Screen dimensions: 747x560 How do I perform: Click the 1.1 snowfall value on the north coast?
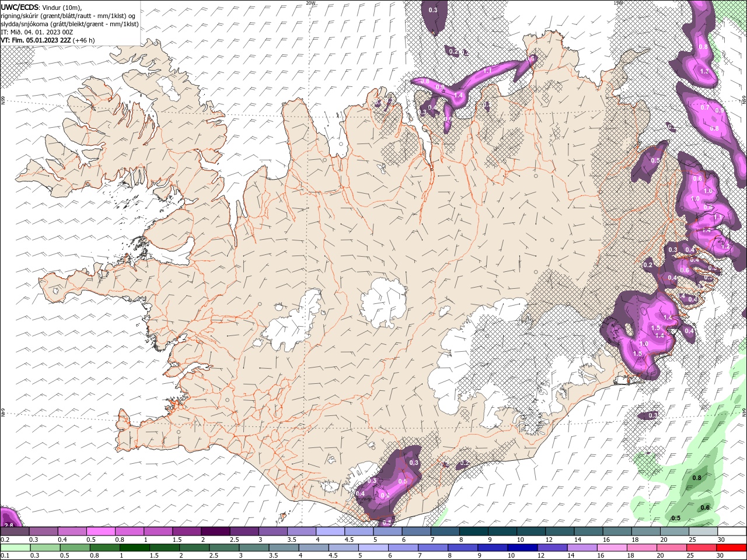coord(488,70)
